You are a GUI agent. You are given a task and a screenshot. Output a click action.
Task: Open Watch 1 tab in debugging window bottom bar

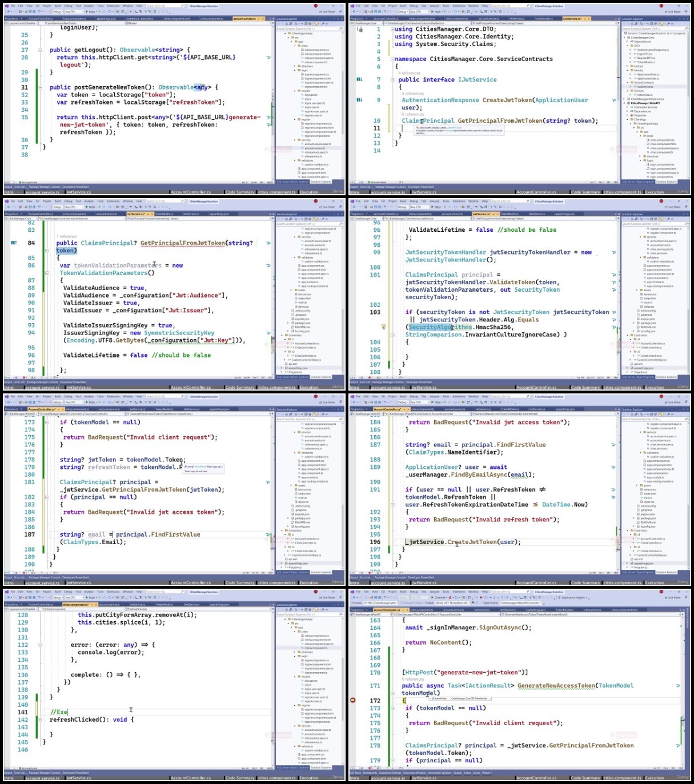pyautogui.click(x=487, y=773)
